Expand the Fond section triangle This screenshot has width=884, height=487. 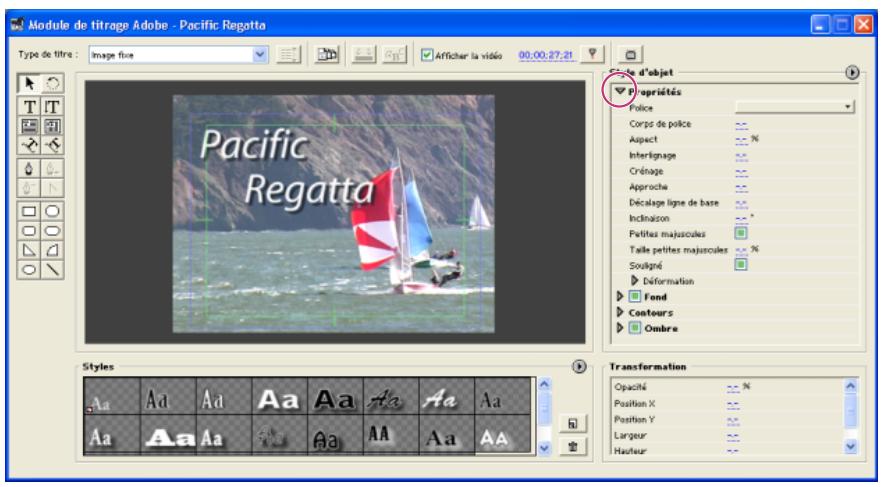click(x=620, y=296)
